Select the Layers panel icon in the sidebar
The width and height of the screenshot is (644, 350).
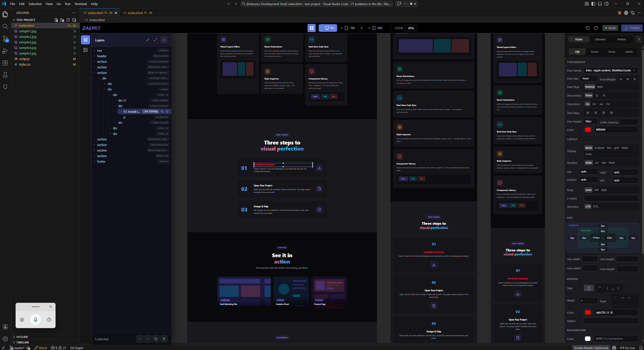(x=85, y=40)
